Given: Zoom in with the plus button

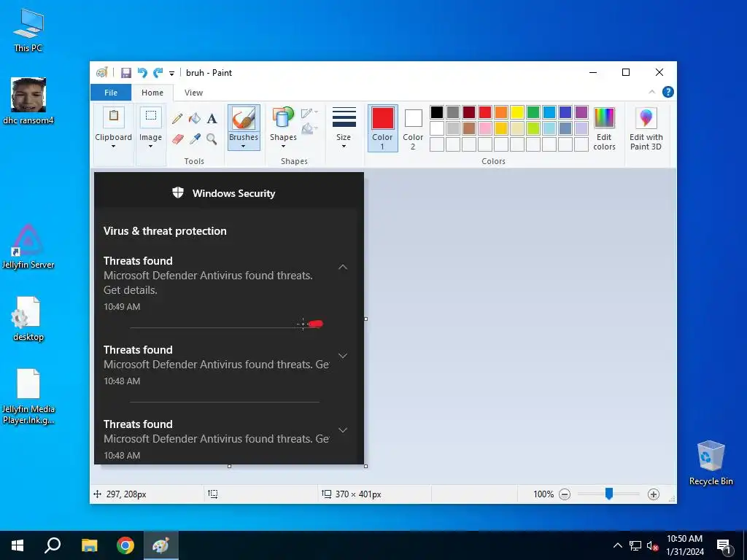Looking at the screenshot, I should 654,494.
